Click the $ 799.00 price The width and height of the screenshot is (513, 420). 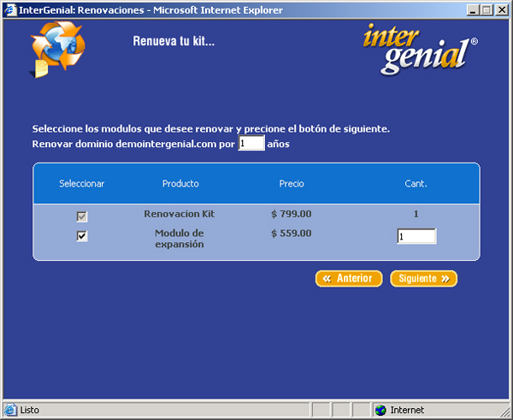[292, 214]
